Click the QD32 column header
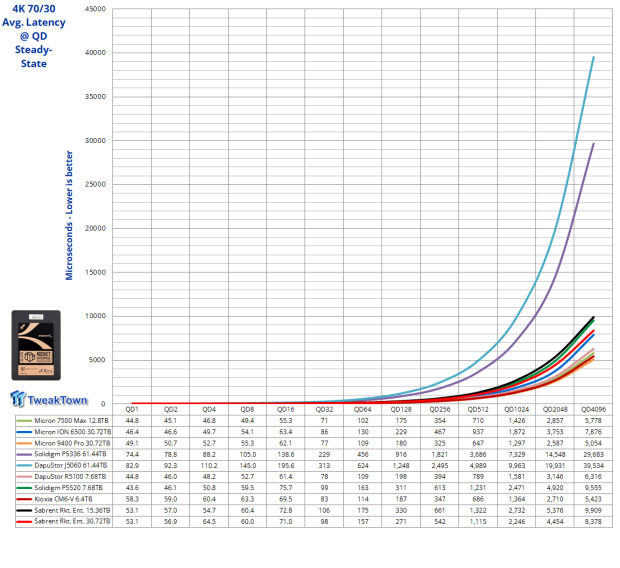This screenshot has height=568, width=620. (324, 409)
